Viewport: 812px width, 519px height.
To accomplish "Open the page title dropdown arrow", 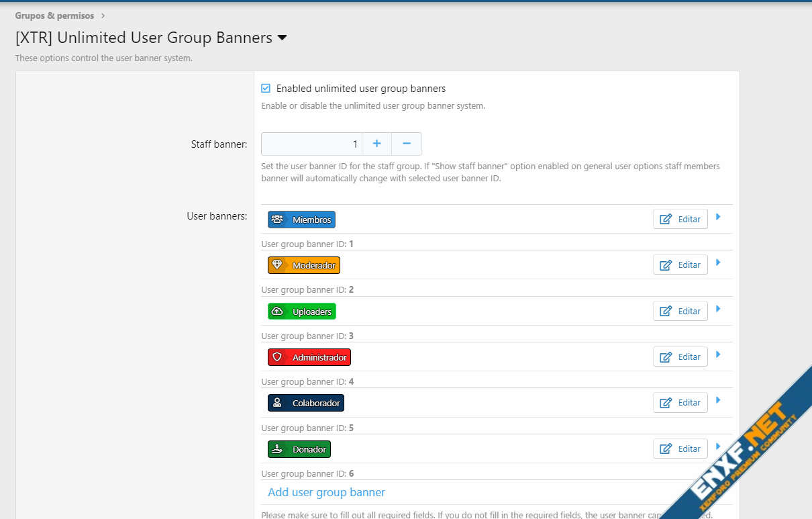I will click(x=283, y=38).
